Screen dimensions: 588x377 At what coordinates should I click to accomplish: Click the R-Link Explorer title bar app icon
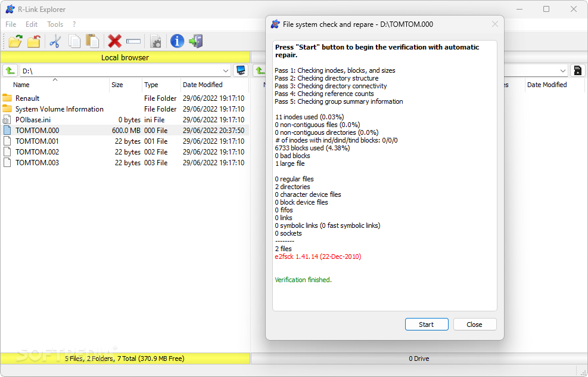pyautogui.click(x=10, y=10)
